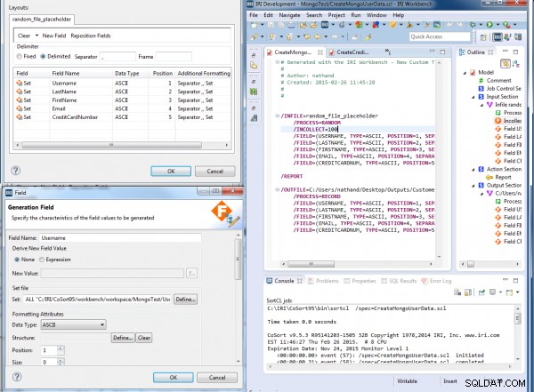Screen dimensions: 534x392
Task: Click New Field in the Layouts toolbar
Action: point(54,36)
